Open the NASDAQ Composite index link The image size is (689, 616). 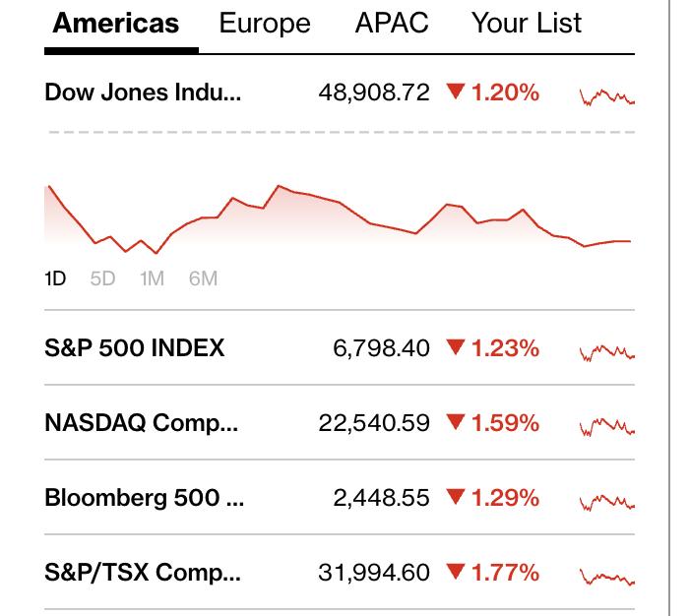141,423
